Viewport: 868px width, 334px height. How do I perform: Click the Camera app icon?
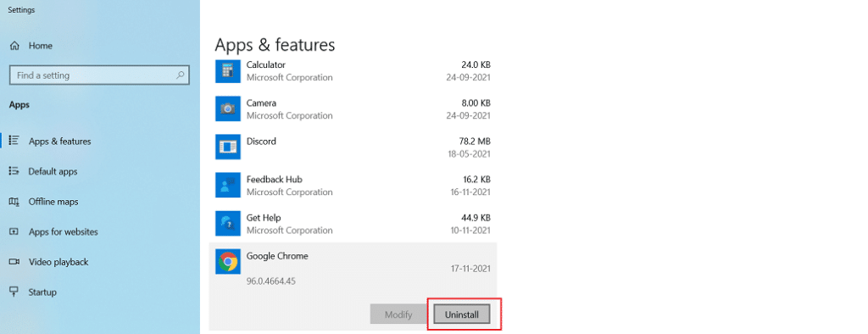[227, 109]
